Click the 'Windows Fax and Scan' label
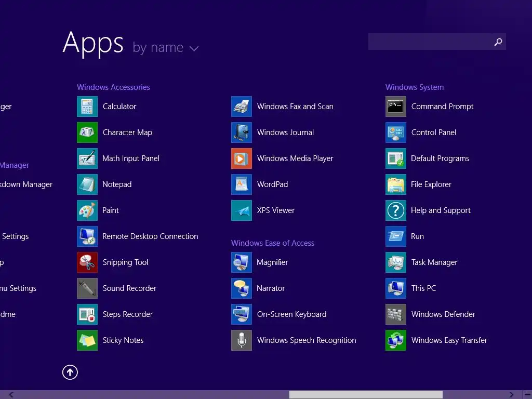532x399 pixels. point(295,107)
